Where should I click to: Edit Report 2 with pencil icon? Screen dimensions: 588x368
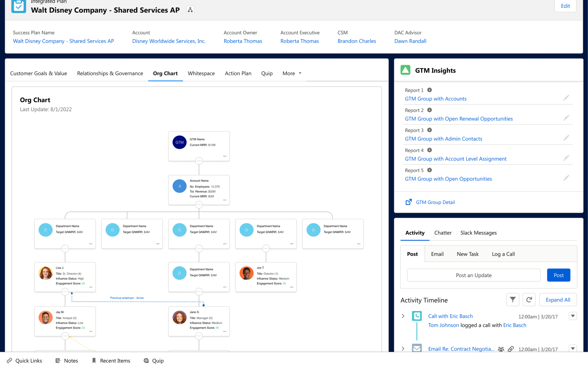(566, 118)
